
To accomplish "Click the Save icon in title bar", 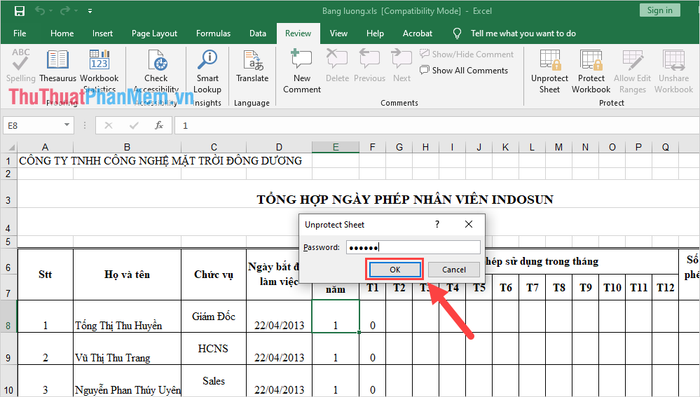I will [19, 11].
